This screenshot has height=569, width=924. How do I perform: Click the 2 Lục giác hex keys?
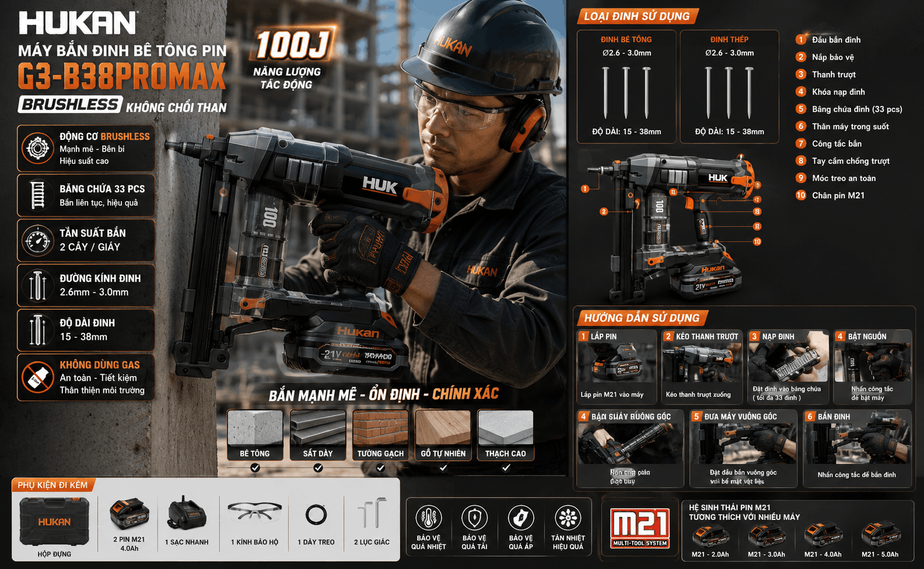pos(372,512)
